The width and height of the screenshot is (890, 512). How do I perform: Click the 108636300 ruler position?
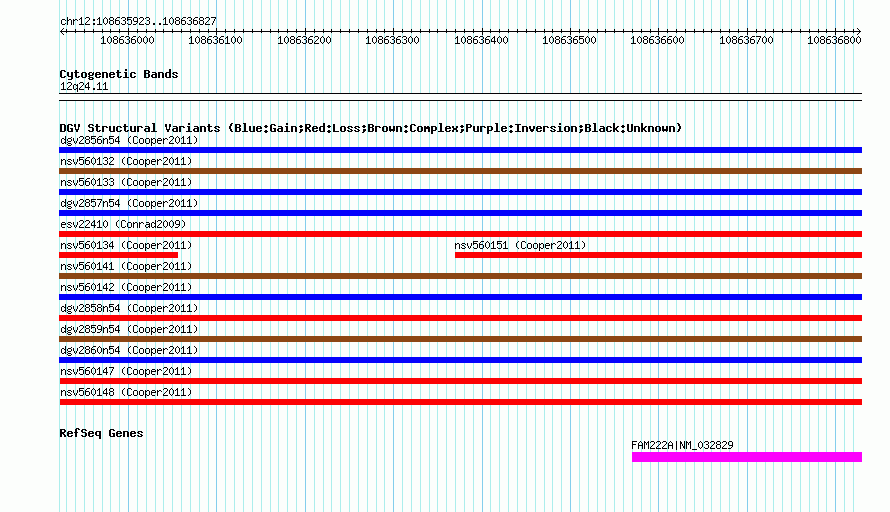[x=392, y=40]
